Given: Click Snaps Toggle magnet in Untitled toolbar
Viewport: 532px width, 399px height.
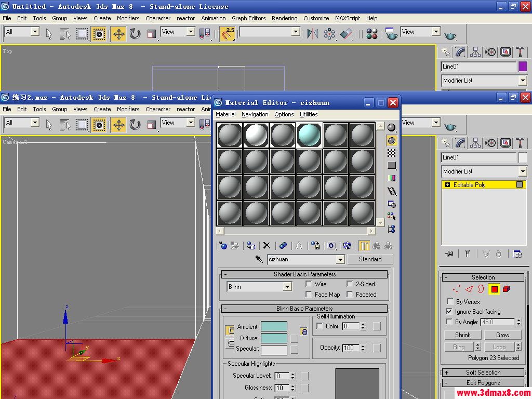Looking at the screenshot, I should pos(228,34).
